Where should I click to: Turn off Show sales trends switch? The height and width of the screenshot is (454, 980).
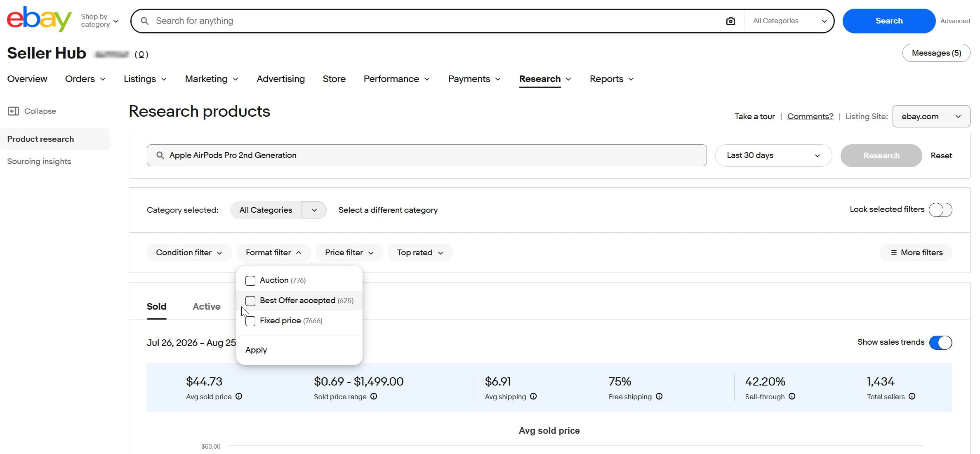point(940,343)
